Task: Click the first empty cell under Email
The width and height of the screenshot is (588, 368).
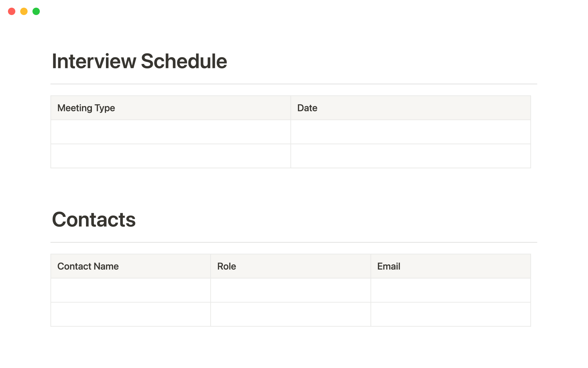Action: pos(450,290)
